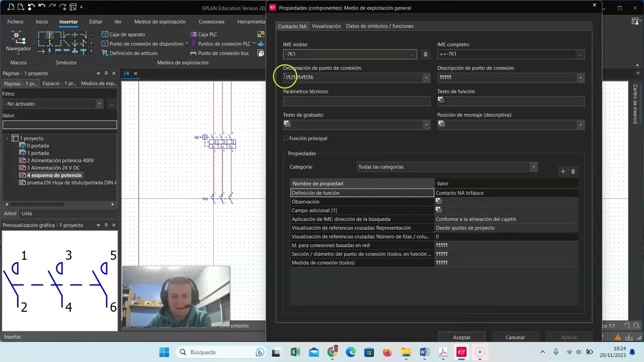644x362 pixels.
Task: Click in the Parámetros técnicos field
Action: click(357, 101)
